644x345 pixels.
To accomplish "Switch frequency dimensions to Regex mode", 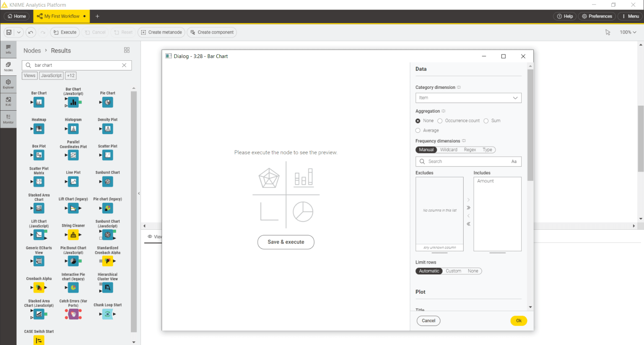I will [470, 150].
